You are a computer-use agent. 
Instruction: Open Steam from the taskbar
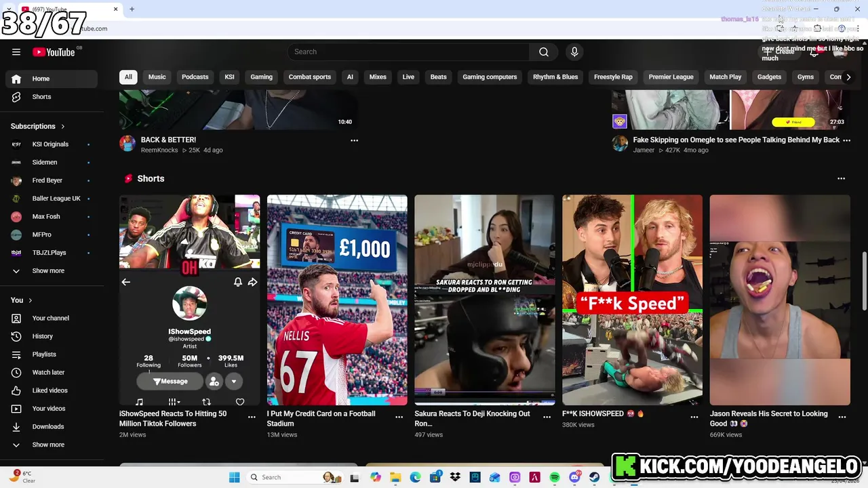(594, 477)
